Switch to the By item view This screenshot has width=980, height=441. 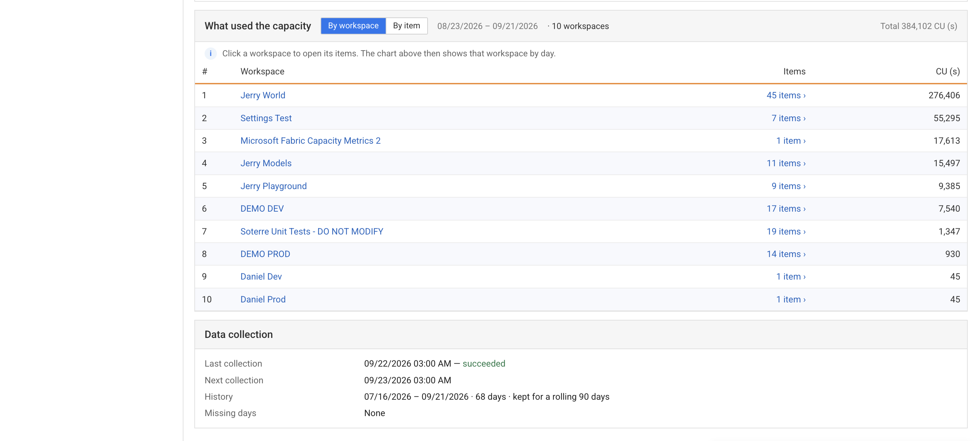click(406, 26)
